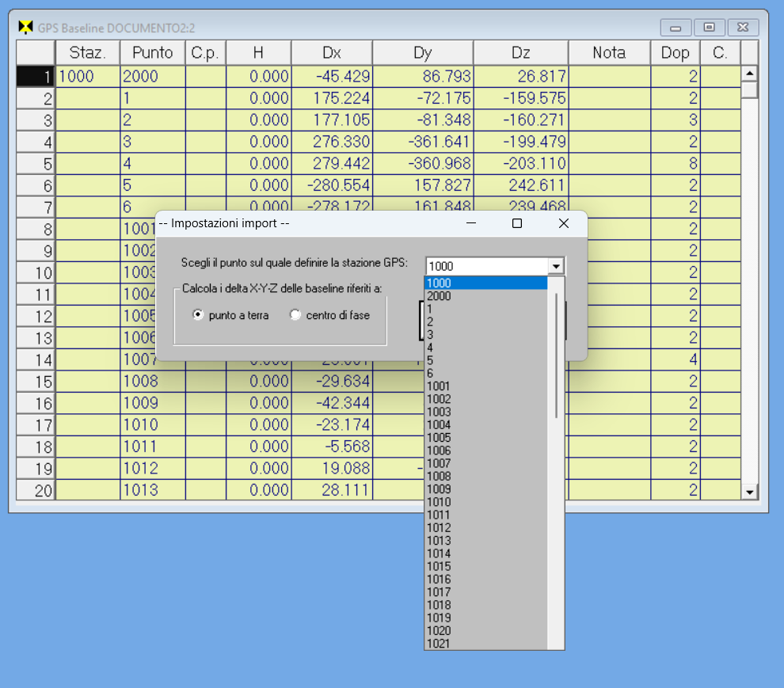
Task: Select the 'centro di fase' radio option
Action: 295,315
